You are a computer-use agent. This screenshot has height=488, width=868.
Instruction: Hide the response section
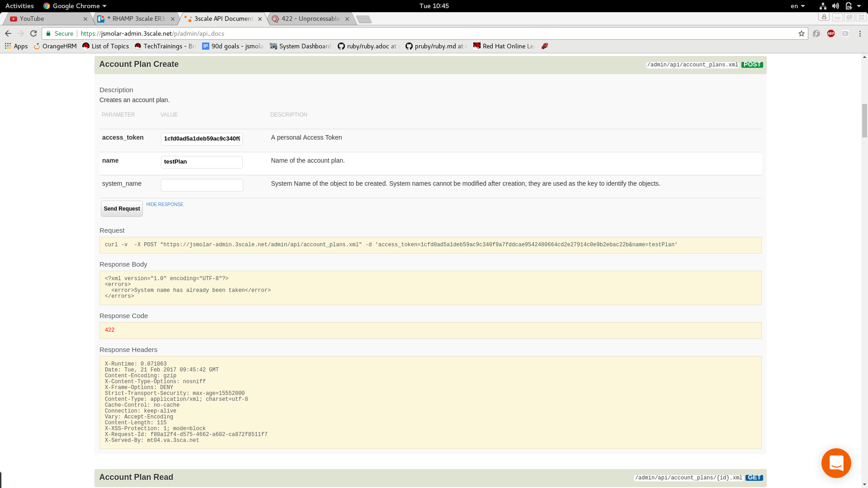click(165, 204)
